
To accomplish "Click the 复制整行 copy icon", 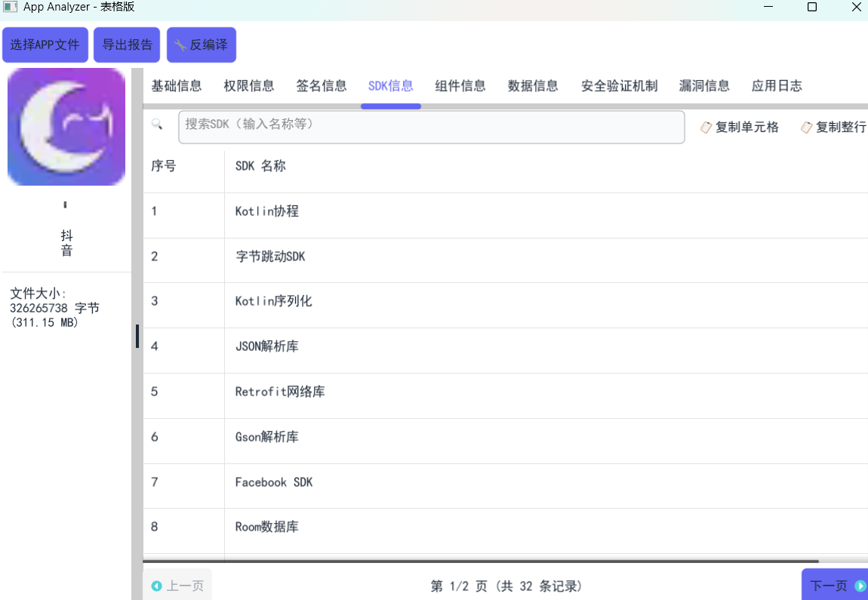I will [806, 128].
